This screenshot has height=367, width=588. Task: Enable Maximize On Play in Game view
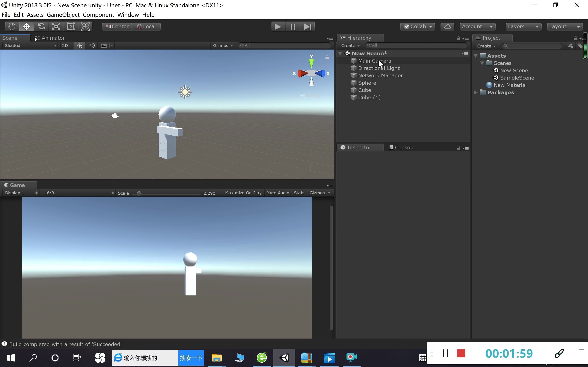pyautogui.click(x=243, y=193)
